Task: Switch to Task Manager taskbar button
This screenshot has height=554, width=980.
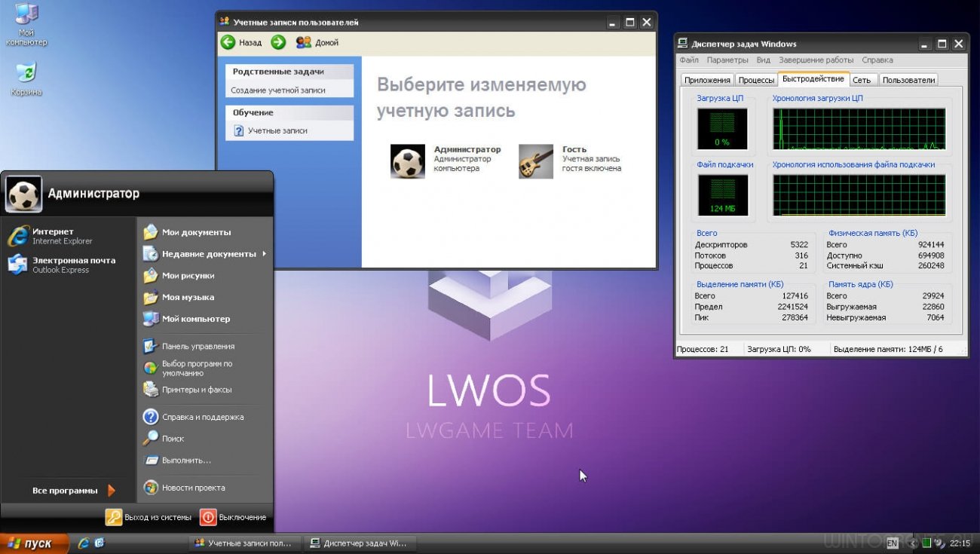Action: pos(360,543)
